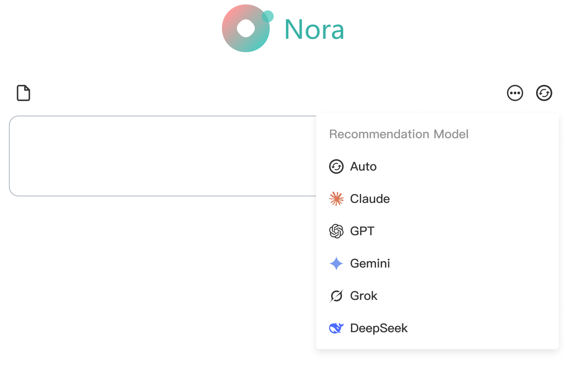
Task: Click the blue DeepSeek whale icon
Action: click(336, 328)
